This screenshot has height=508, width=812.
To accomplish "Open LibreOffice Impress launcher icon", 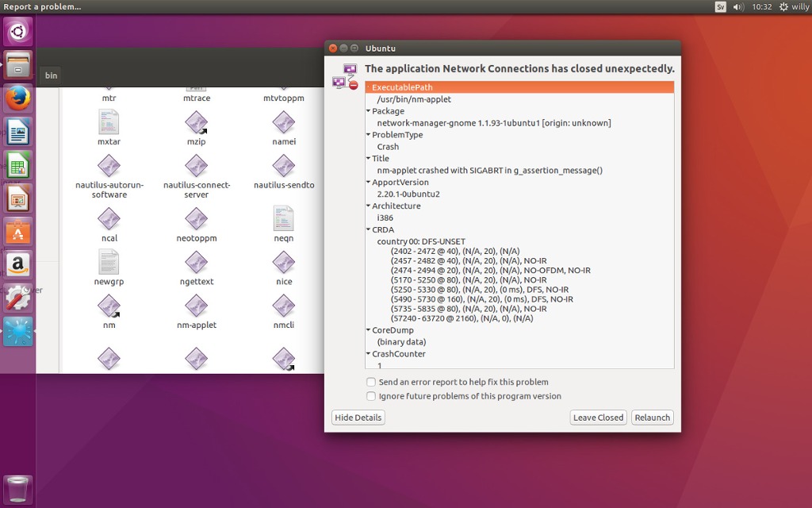I will click(17, 198).
